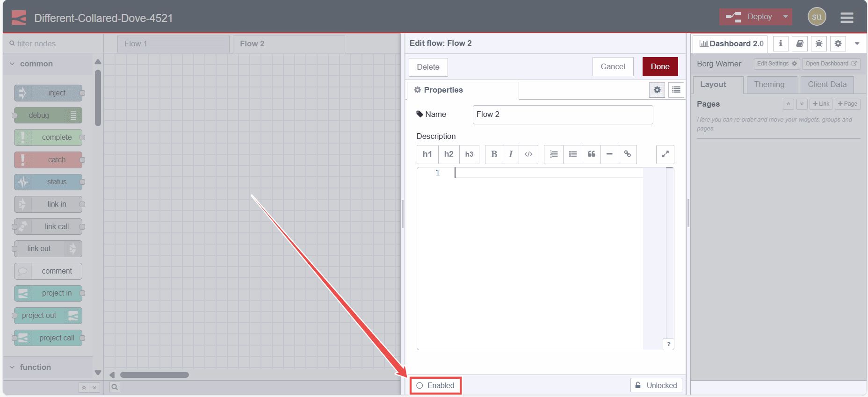Switch to the Flow 1 tab

(x=174, y=44)
